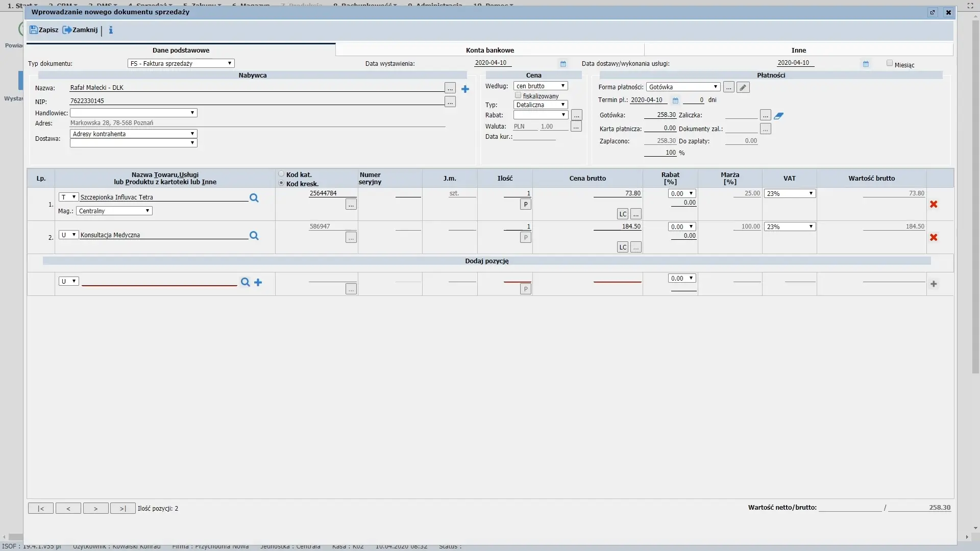The width and height of the screenshot is (980, 551).
Task: Switch to the Konta bankowe tab
Action: tap(489, 50)
